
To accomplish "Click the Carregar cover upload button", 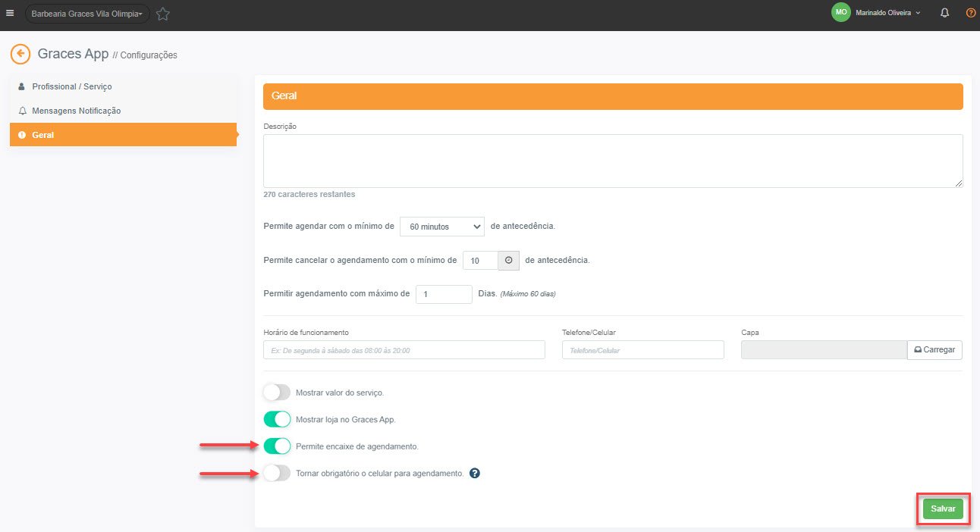I will pos(934,350).
